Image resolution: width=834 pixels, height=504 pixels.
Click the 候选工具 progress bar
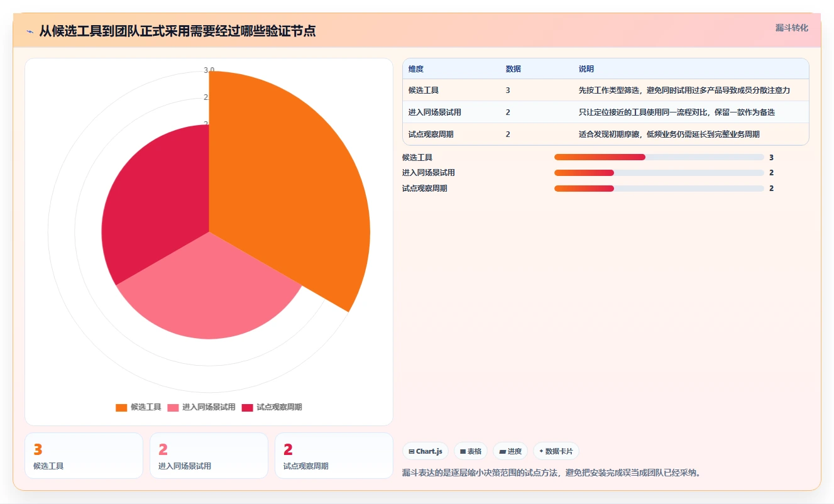[659, 157]
